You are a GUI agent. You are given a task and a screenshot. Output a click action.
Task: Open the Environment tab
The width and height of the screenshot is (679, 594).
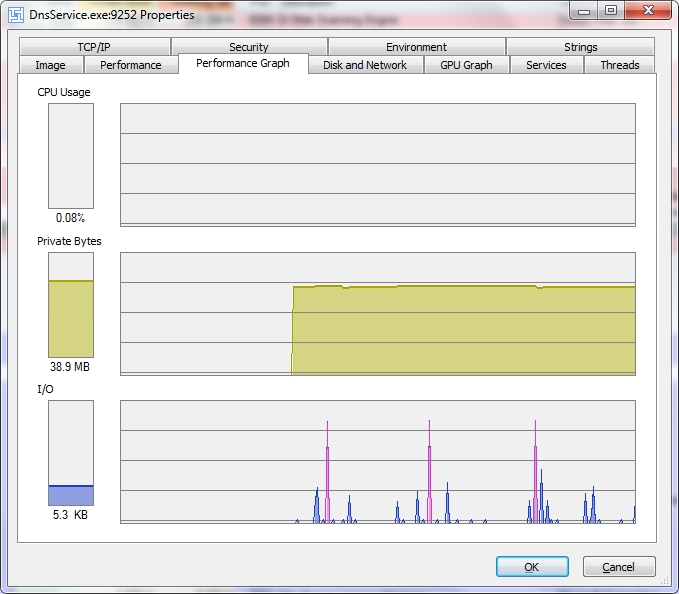point(416,47)
